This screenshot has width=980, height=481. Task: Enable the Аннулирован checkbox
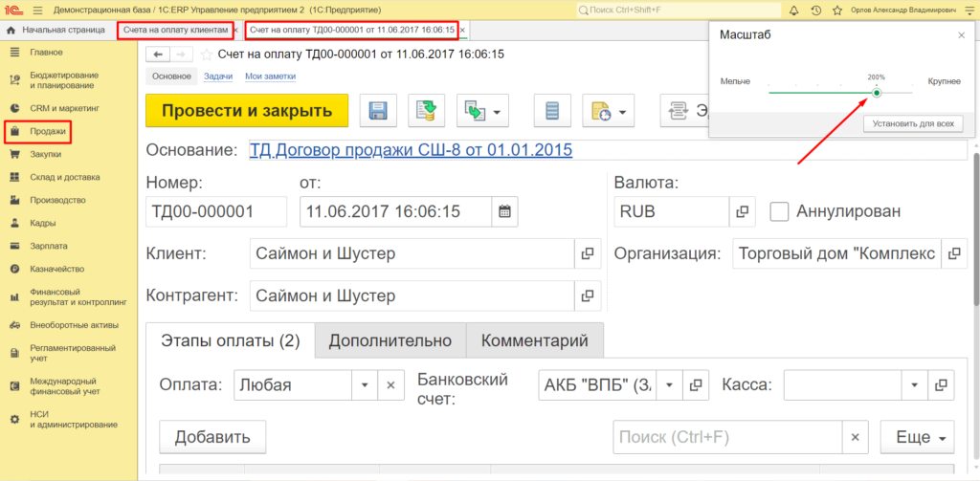tap(779, 211)
